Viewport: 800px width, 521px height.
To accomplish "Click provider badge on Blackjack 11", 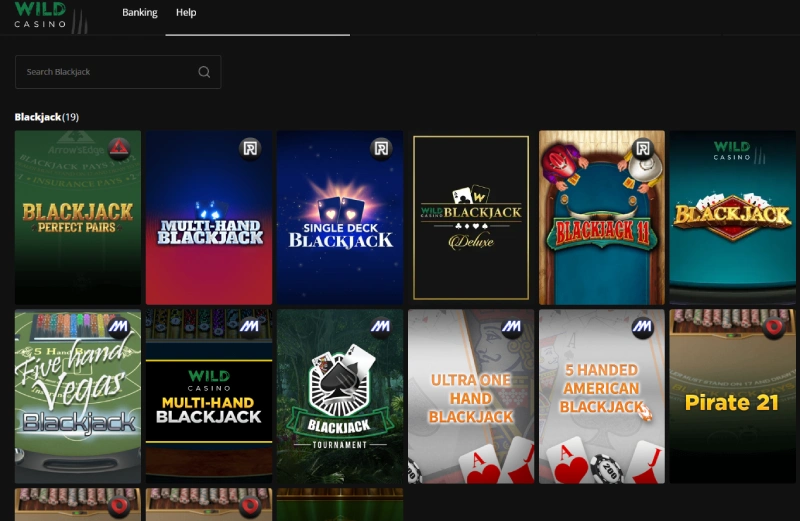I will [x=643, y=148].
